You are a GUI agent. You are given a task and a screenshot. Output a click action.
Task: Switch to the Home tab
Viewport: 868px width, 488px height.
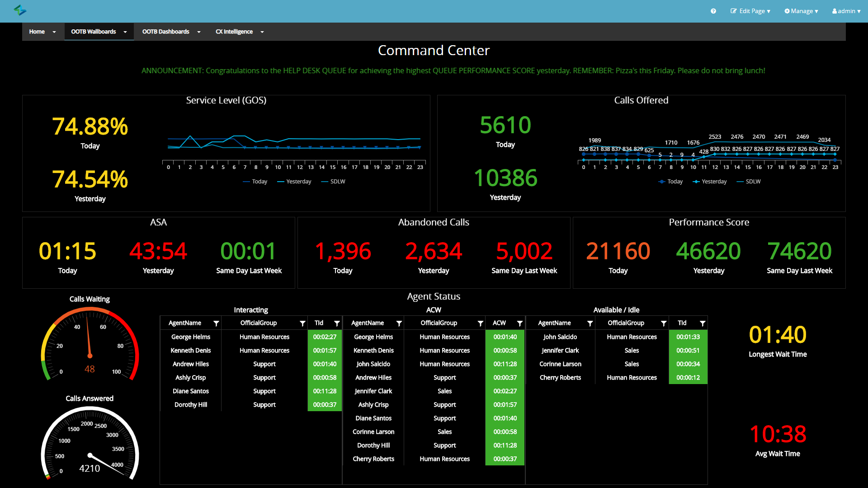click(36, 32)
